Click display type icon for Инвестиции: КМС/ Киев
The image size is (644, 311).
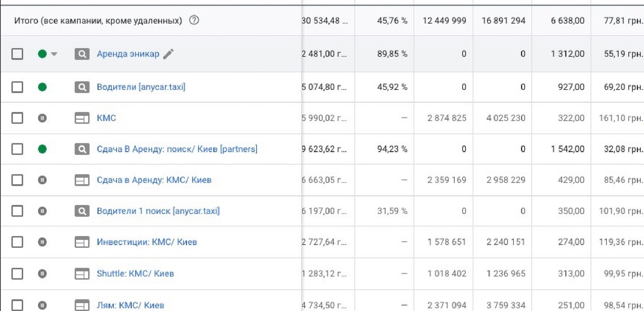82,242
